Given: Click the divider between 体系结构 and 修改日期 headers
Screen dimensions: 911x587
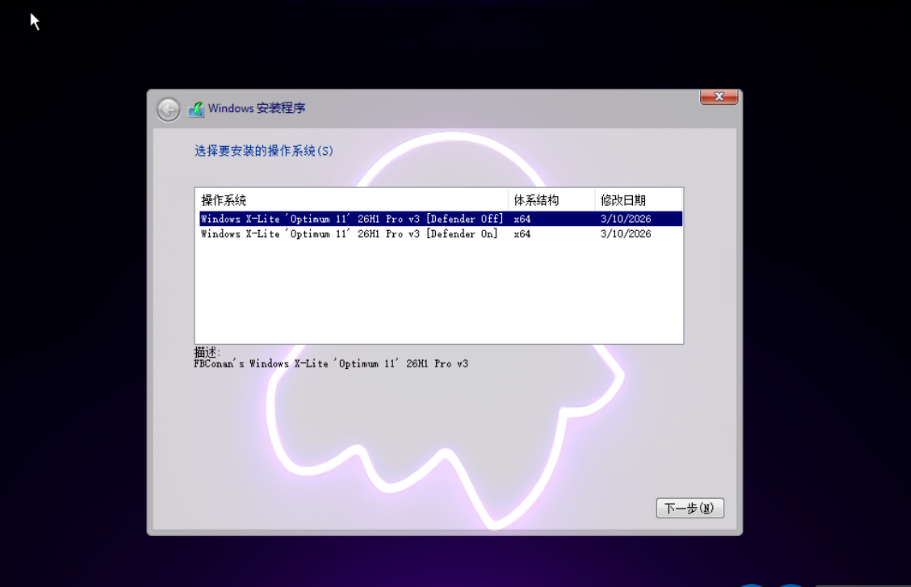Looking at the screenshot, I should coord(595,200).
